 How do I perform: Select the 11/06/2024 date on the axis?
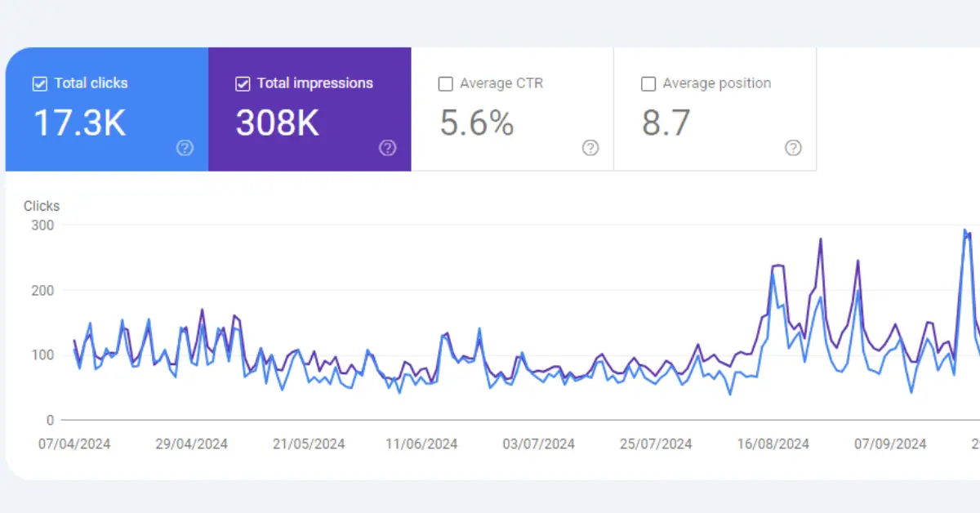click(421, 444)
